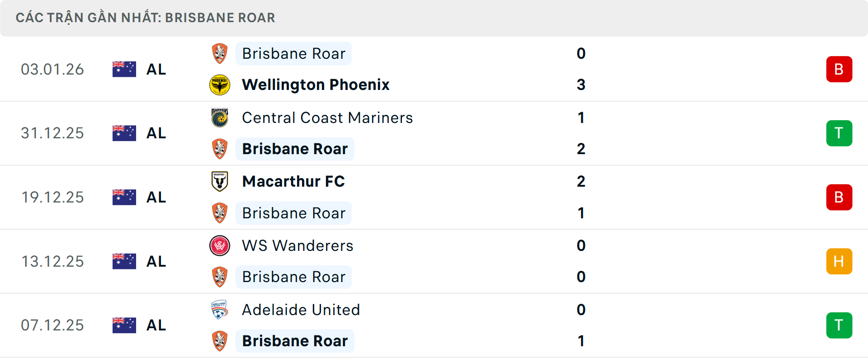Click the green T badge for Adelaide win
The width and height of the screenshot is (868, 358).
(x=839, y=325)
